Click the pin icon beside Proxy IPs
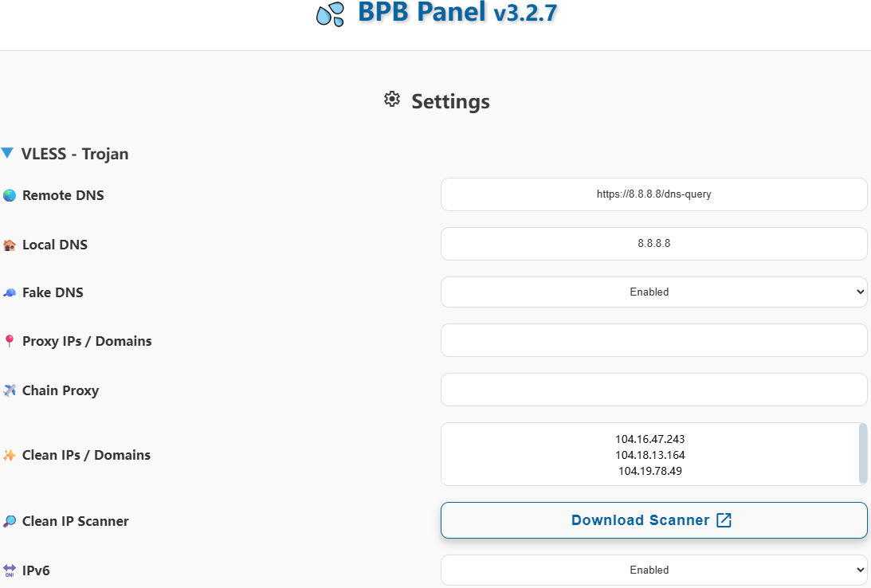The height and width of the screenshot is (588, 871). click(x=10, y=341)
